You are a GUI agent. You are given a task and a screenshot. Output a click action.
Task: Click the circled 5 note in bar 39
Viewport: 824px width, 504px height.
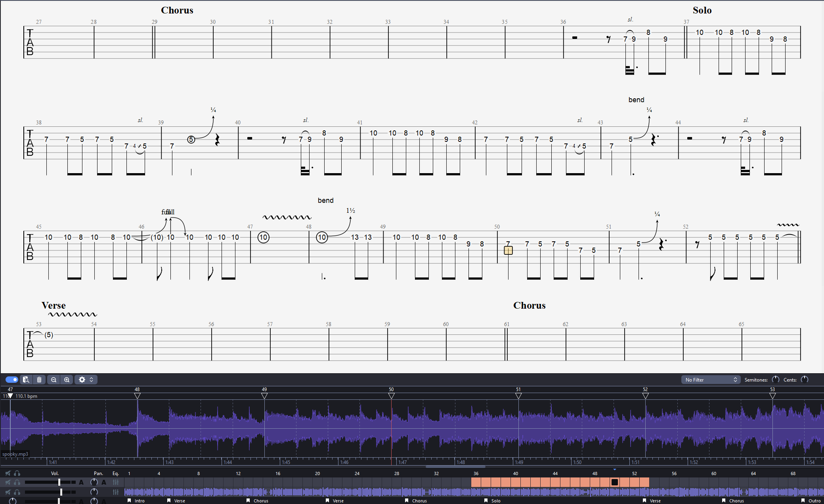pos(191,139)
